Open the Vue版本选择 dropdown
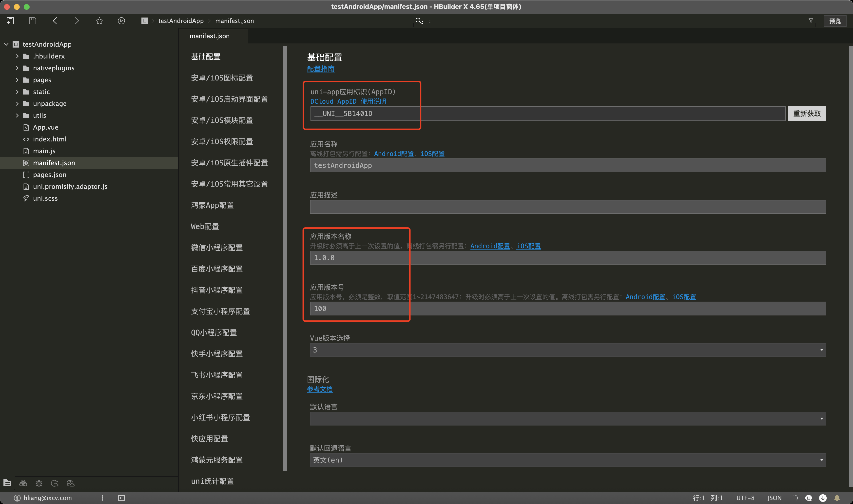The height and width of the screenshot is (504, 853). tap(567, 350)
